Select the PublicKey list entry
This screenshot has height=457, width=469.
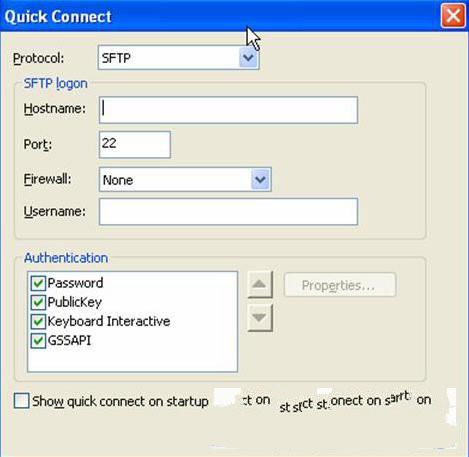[75, 302]
